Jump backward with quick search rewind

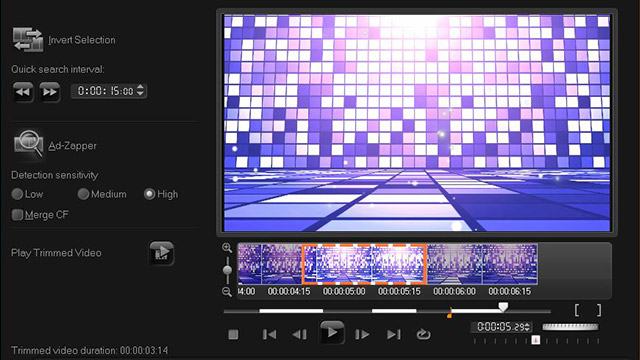[22, 91]
